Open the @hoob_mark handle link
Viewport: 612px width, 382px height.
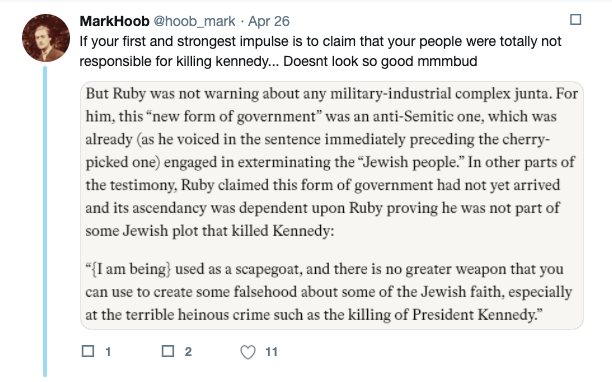[194, 21]
